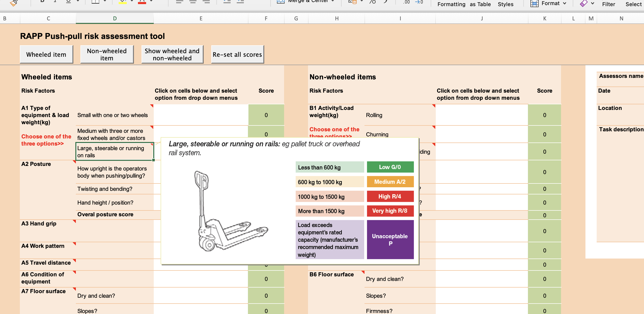Select column K header
The width and height of the screenshot is (644, 314).
[x=545, y=18]
